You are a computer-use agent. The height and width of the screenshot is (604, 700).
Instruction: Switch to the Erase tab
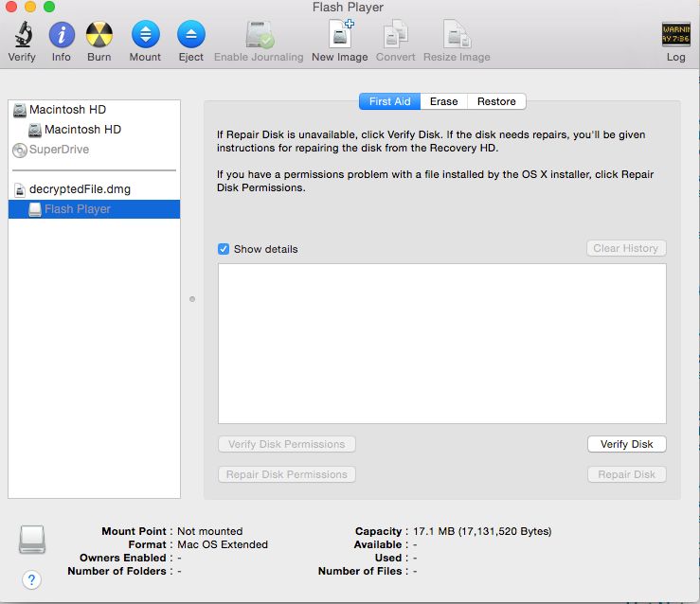(443, 101)
